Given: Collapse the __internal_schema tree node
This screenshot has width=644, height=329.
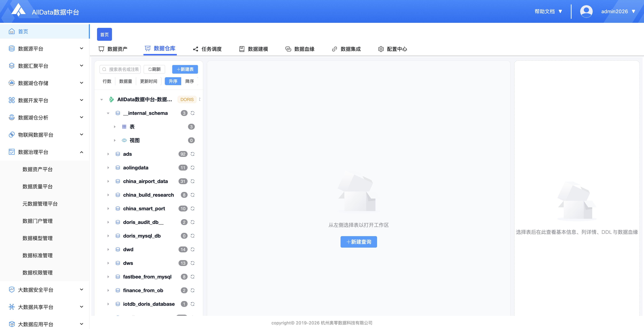Looking at the screenshot, I should [108, 113].
